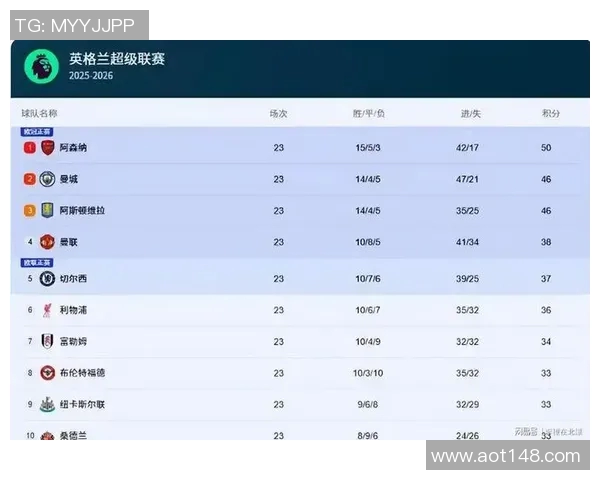
Task: Open the team name 阿斯顿维拉
Action: 82,211
